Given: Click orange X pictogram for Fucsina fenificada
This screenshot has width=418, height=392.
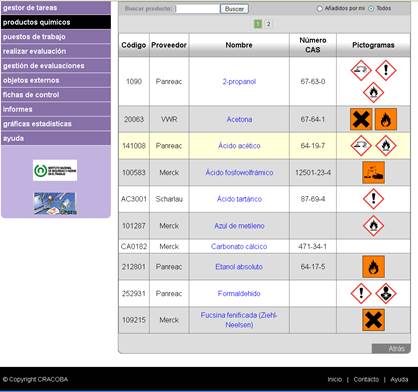Looking at the screenshot, I should pos(373,320).
